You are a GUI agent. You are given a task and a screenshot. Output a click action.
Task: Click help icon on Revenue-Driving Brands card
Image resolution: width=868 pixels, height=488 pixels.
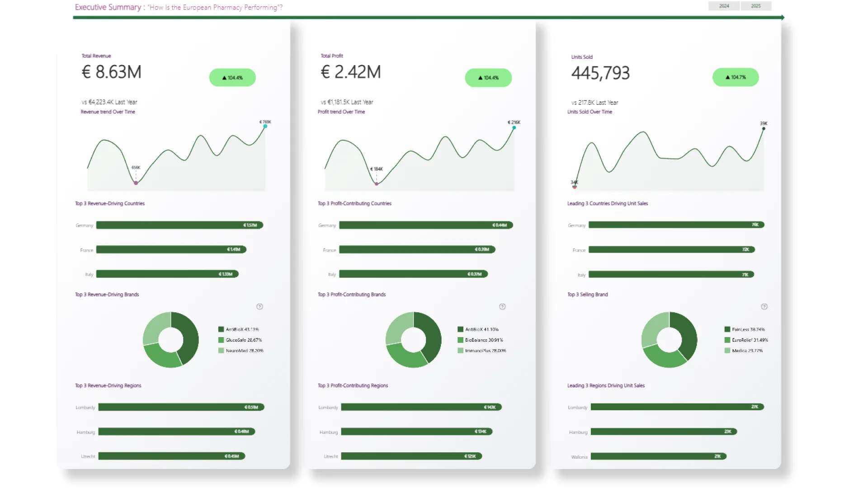tap(259, 307)
